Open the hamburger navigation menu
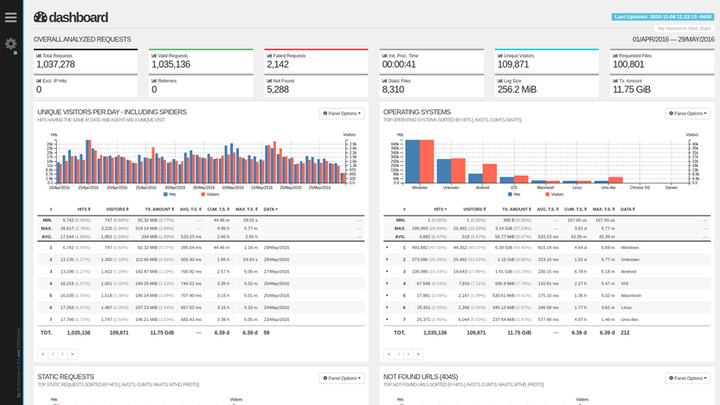 pos(11,17)
